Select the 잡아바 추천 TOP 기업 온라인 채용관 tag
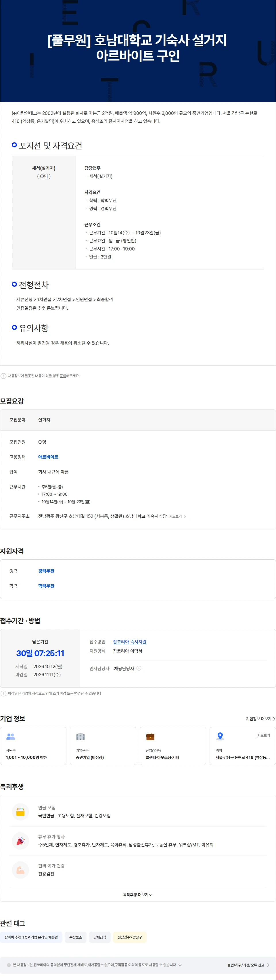276x980 pixels. [31, 937]
